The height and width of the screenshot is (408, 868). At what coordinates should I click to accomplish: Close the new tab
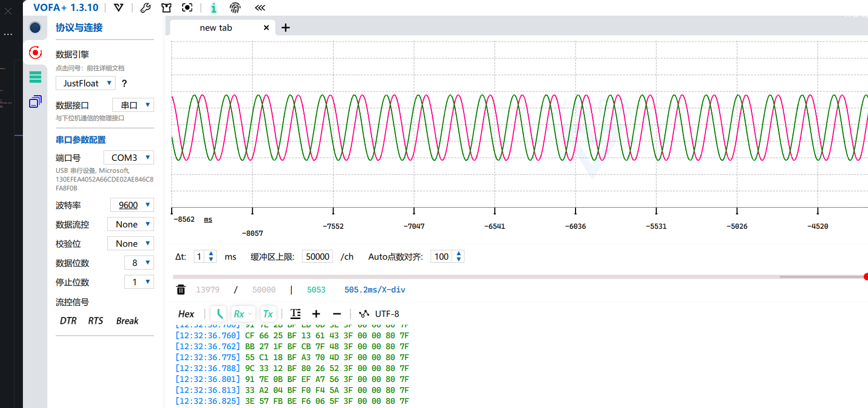(266, 28)
